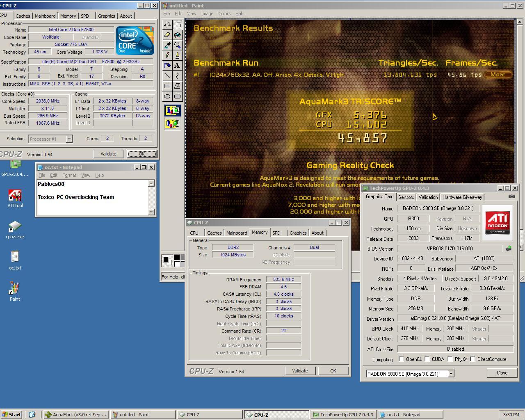525x420 pixels.
Task: Choose the Rectangle shape tool
Action: click(x=167, y=86)
